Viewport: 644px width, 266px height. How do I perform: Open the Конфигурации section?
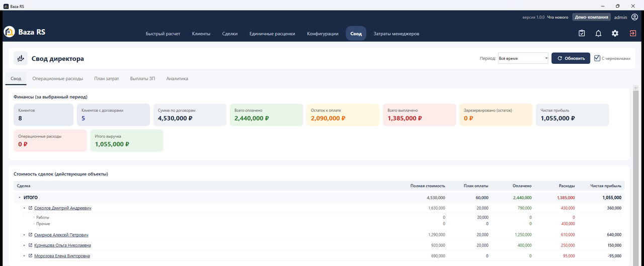tap(323, 34)
